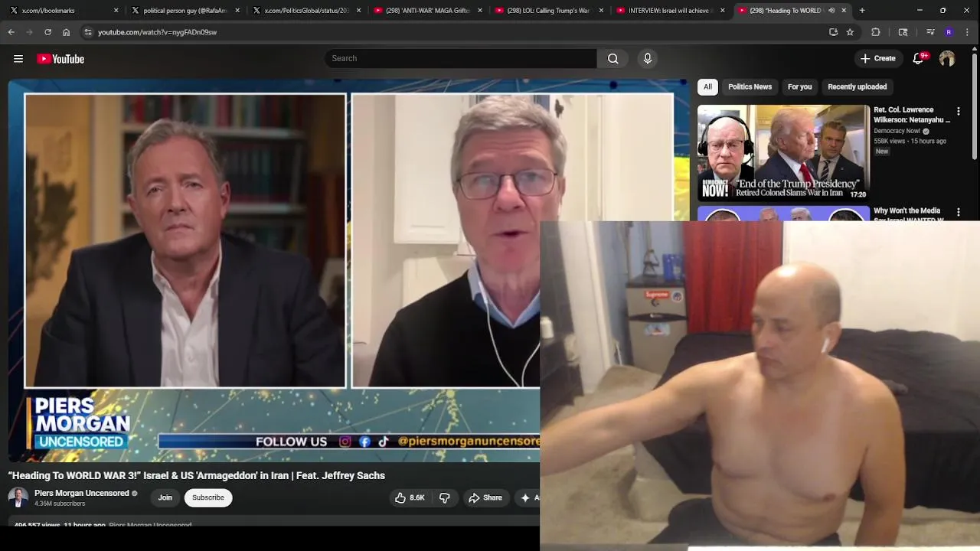Switch to the 'ANTI-WAR MAGA Grifter' tab
The height and width of the screenshot is (551, 980).
tap(427, 11)
